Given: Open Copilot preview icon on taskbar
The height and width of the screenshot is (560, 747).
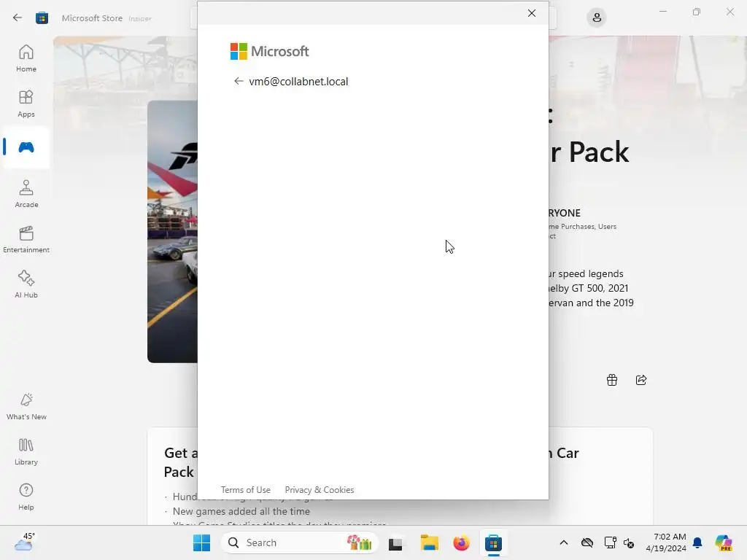Looking at the screenshot, I should point(724,542).
